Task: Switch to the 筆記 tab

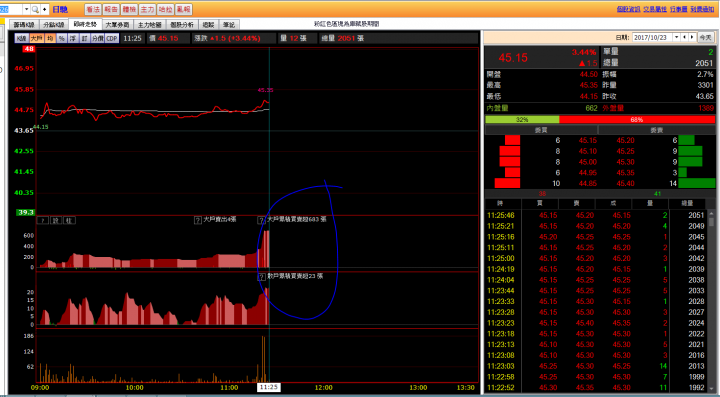Action: (229, 24)
